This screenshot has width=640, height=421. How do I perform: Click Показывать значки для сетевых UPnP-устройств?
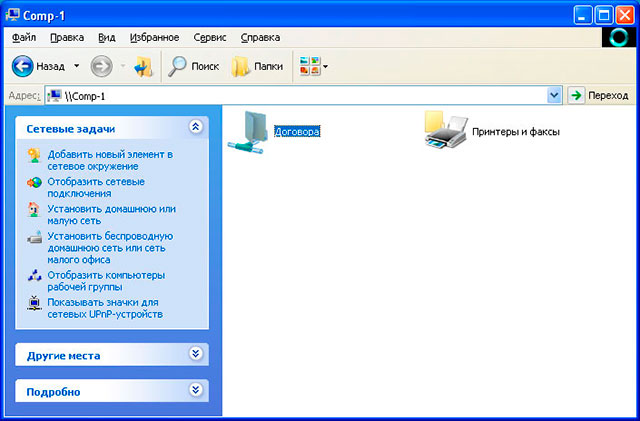point(105,308)
